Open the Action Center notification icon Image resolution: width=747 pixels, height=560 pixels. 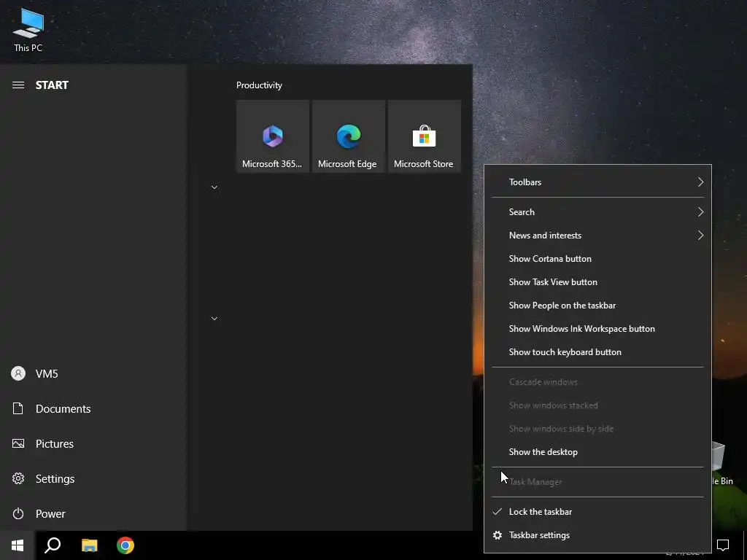click(x=723, y=545)
